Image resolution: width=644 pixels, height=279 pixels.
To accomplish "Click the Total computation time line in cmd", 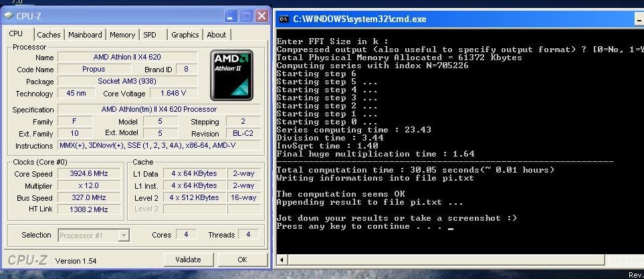I will pos(415,170).
